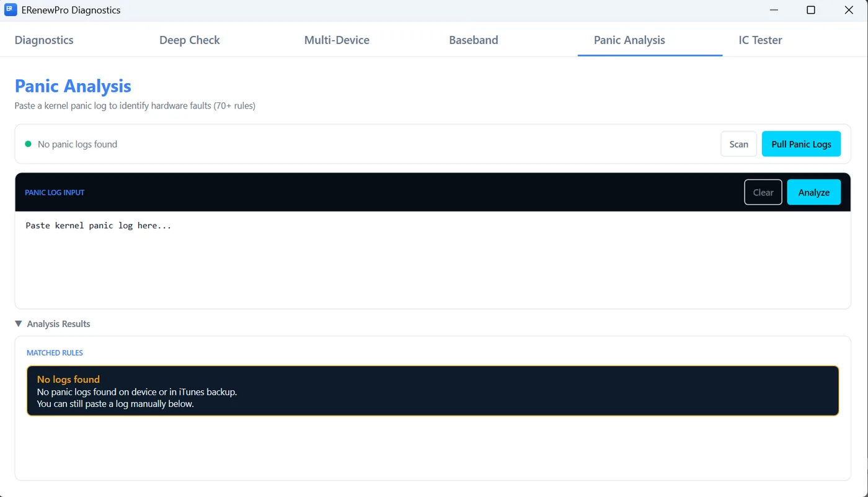Click the PANIC LOG INPUT label
Screen dimensions: 868x497
55,192
